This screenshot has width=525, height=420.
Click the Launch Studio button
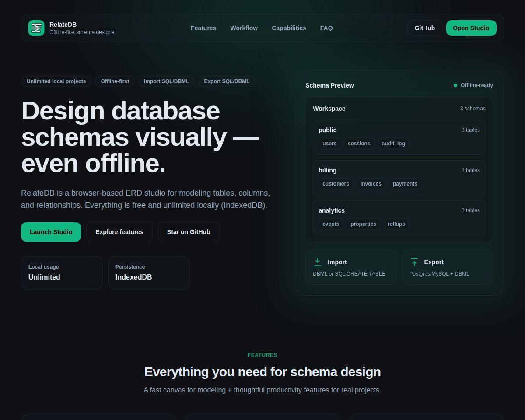click(51, 232)
